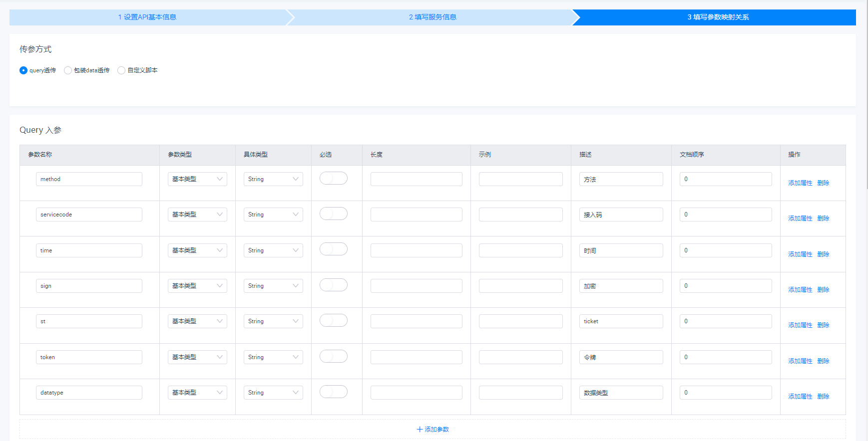Edit the 加密 description field

(x=621, y=286)
